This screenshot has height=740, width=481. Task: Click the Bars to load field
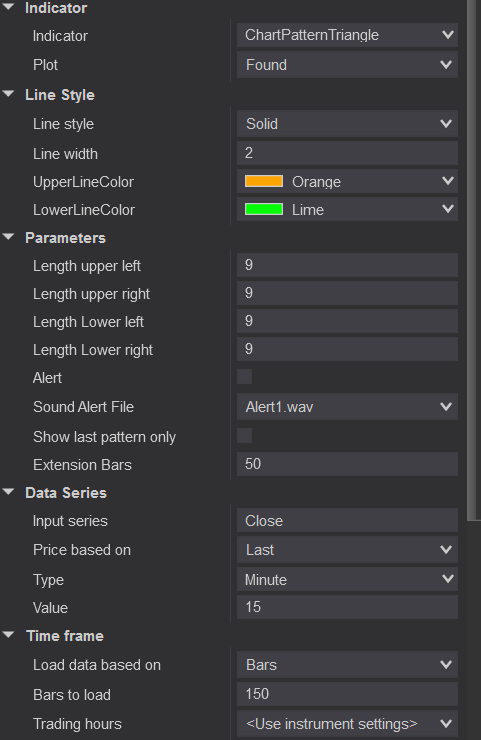(347, 694)
